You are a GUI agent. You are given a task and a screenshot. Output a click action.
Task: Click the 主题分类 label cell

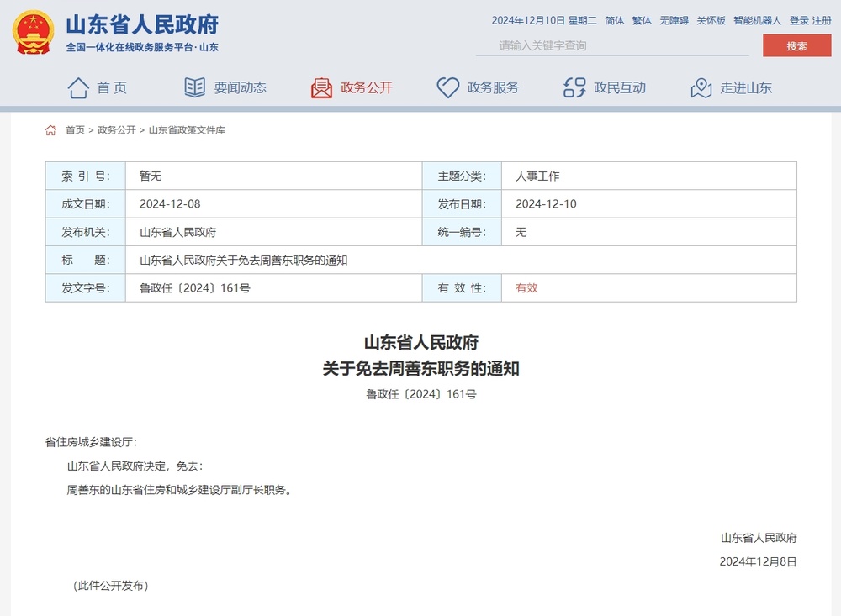pyautogui.click(x=462, y=176)
